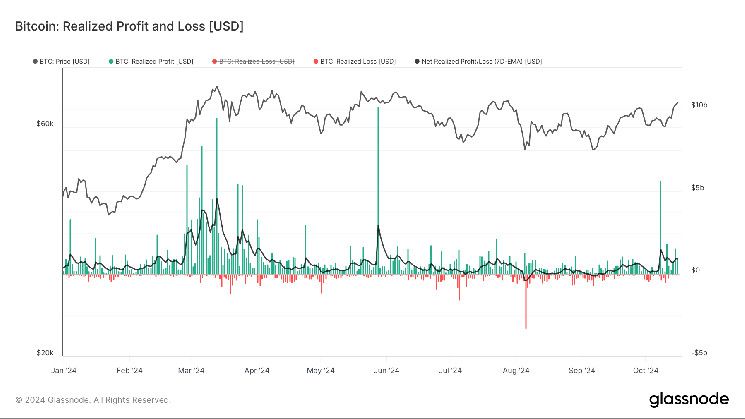Screen dimensions: 745x419
Task: Click the chart title Bitcoin: Realized Profit and Loss
Action: point(129,22)
